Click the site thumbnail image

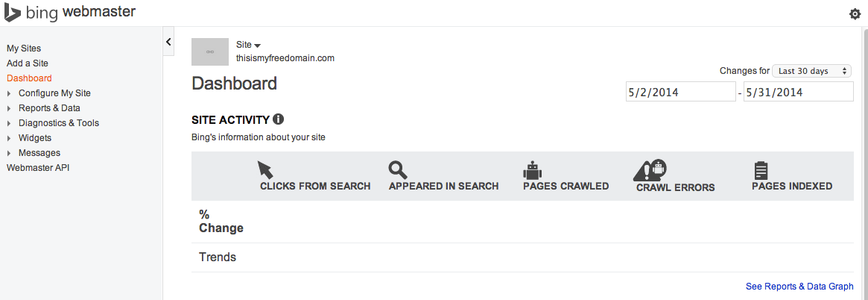pos(209,51)
